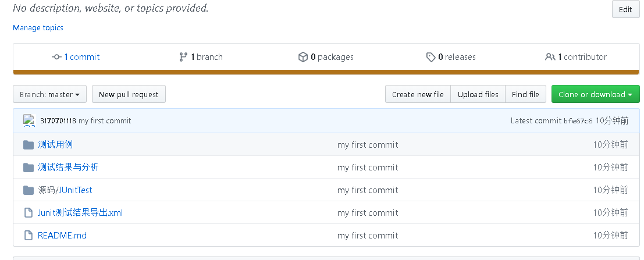This screenshot has height=260, width=644.
Task: Click the folder icon beside 测试结果与分析
Action: (28, 168)
